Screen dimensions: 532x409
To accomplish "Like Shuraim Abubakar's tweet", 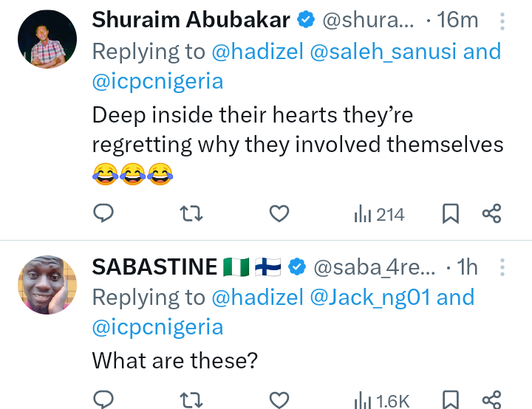I will tap(279, 215).
